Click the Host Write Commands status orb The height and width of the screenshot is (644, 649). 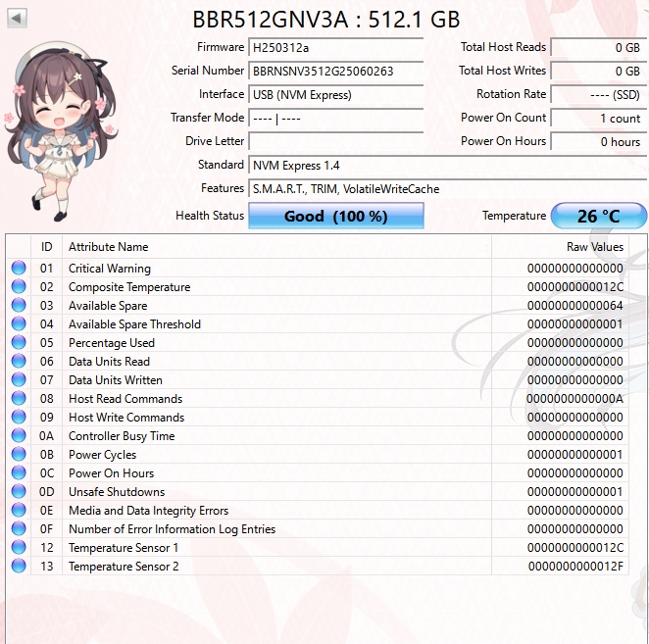[19, 417]
